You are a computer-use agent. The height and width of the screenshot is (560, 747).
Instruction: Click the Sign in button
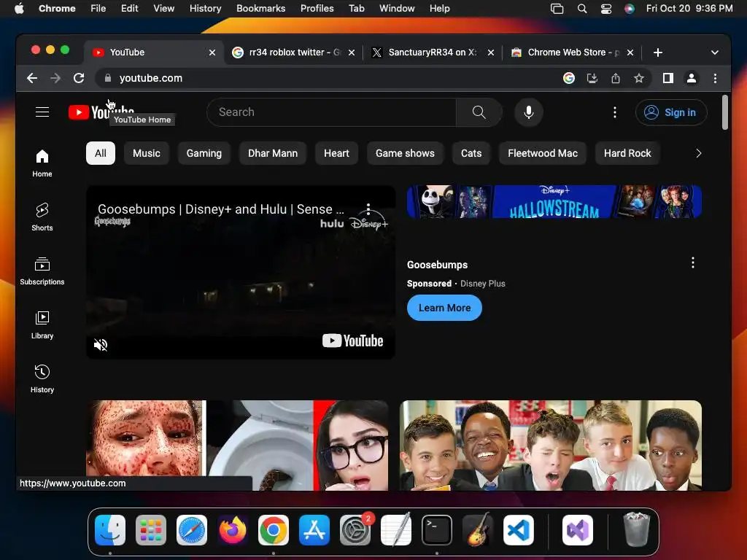[x=670, y=112]
